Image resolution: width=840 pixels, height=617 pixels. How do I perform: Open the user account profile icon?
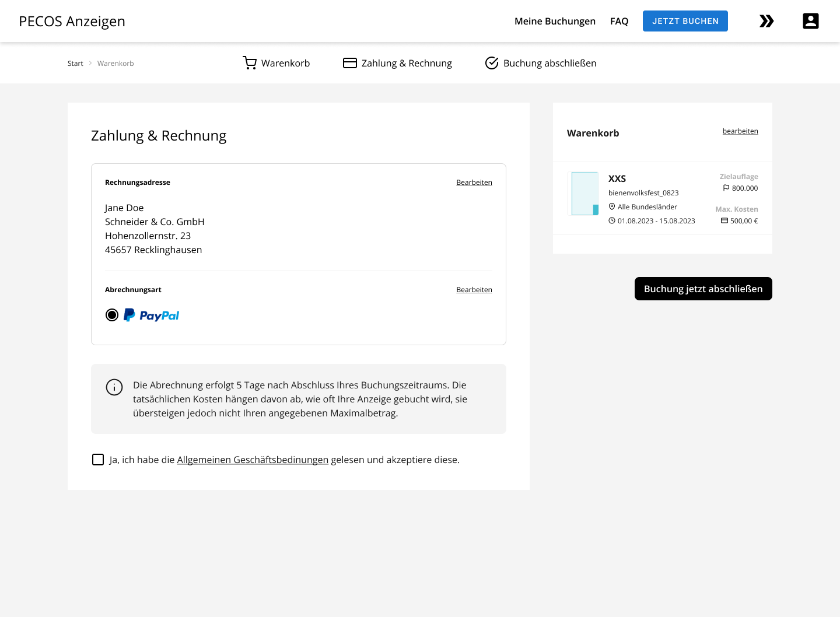tap(811, 21)
